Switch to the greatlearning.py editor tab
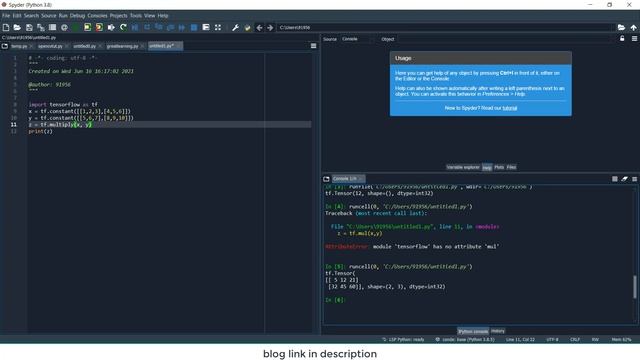 (x=122, y=46)
